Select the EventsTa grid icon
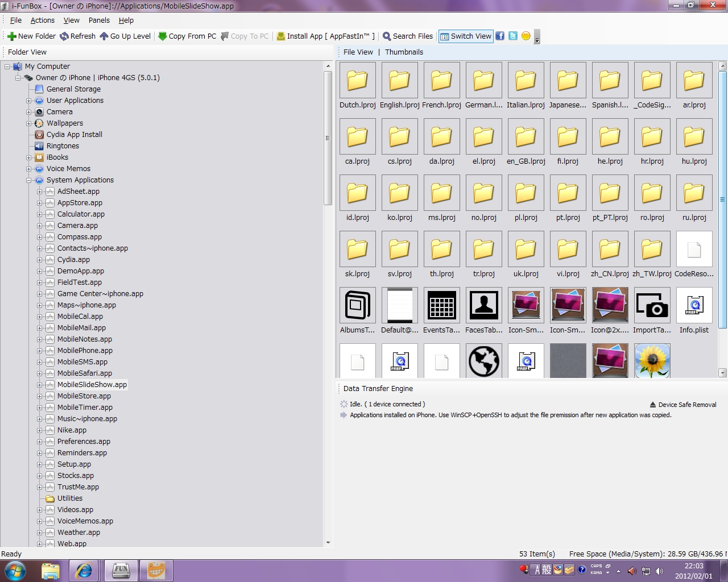728x582 pixels. (441, 305)
